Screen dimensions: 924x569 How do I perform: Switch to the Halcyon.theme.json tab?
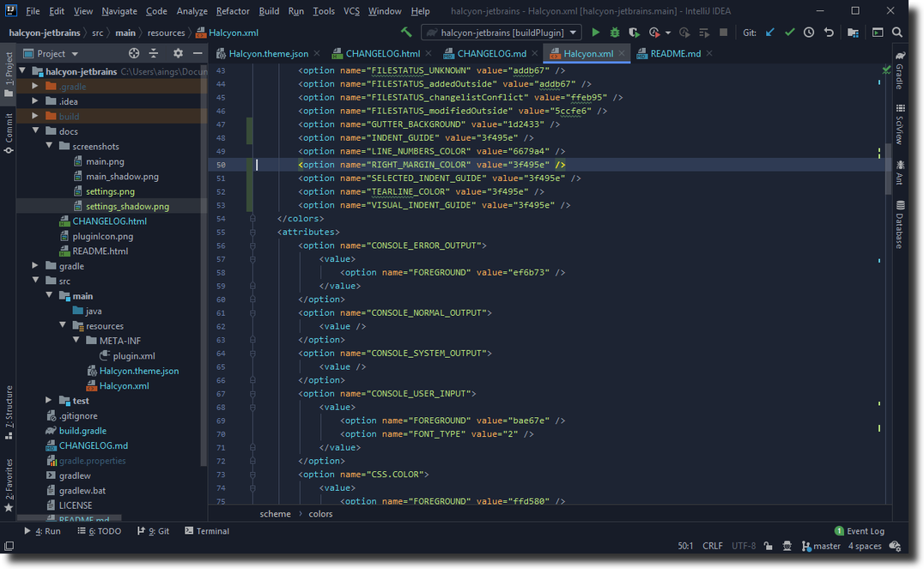point(268,53)
